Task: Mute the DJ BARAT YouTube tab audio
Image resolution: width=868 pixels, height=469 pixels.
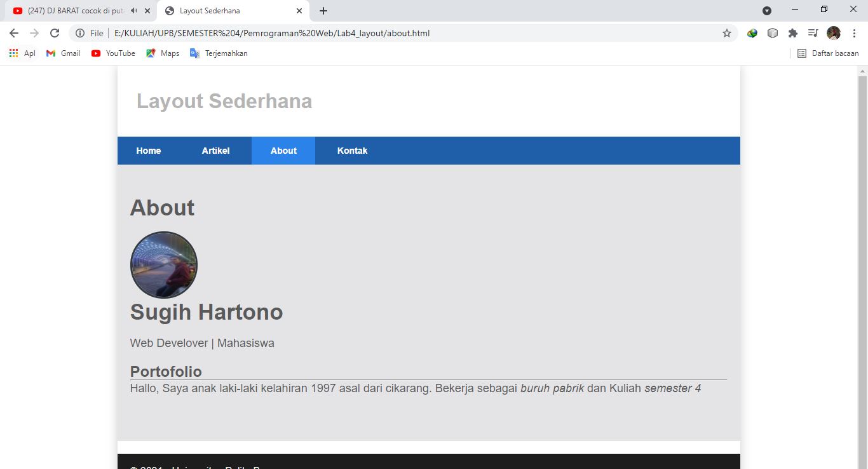Action: point(133,10)
